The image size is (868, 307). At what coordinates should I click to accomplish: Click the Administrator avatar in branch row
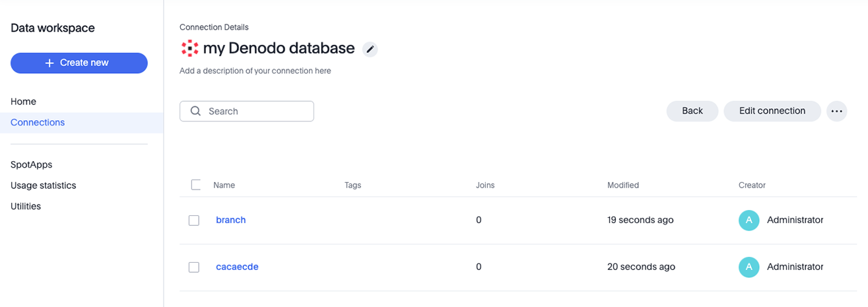coord(749,220)
